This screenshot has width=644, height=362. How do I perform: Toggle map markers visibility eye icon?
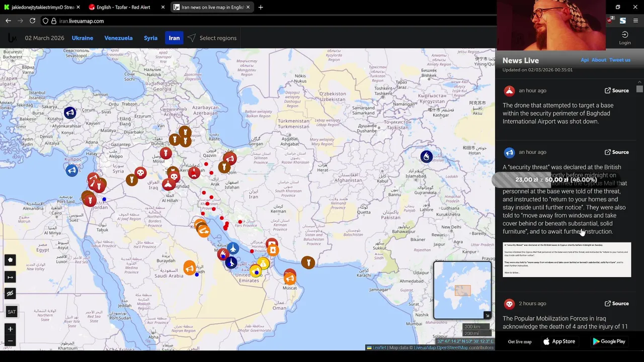point(10,294)
